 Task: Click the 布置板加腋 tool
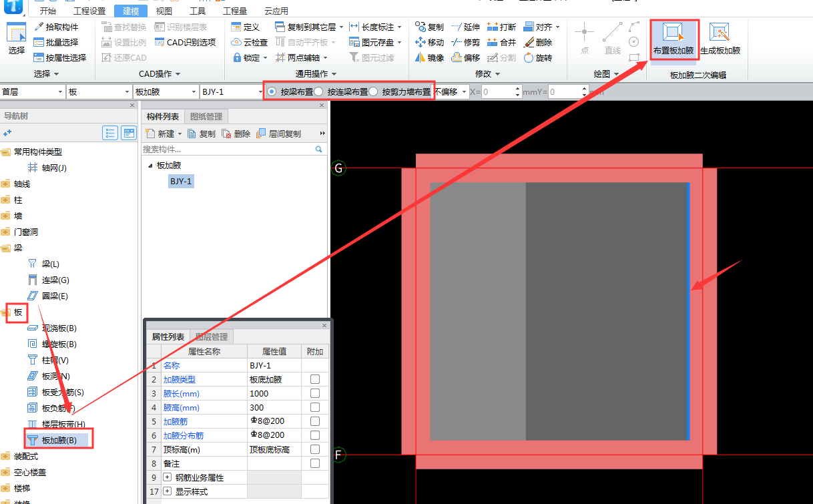673,39
